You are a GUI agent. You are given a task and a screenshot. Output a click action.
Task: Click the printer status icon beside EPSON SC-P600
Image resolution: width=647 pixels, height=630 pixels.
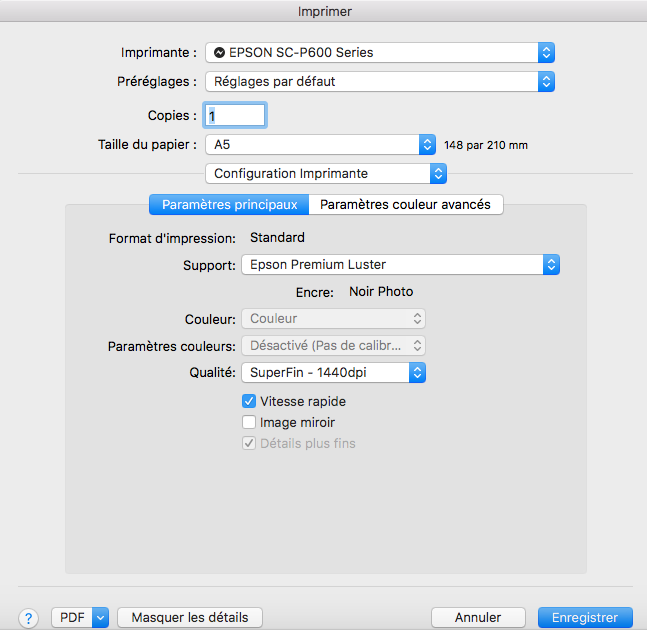coord(220,53)
